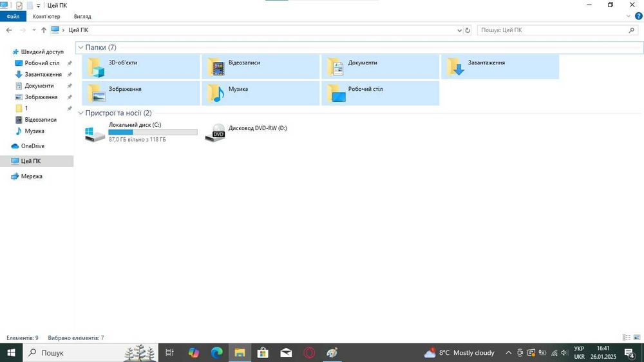Unpin Документи in the sidebar
Viewport: 644px width, 362px height.
click(70, 86)
